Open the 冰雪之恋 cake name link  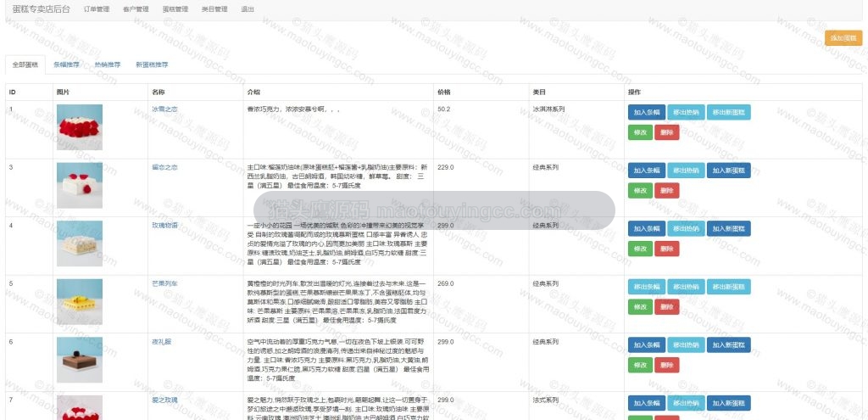click(164, 109)
